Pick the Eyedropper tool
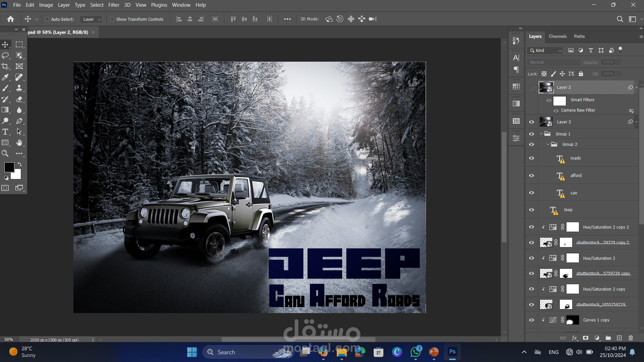 pos(5,77)
